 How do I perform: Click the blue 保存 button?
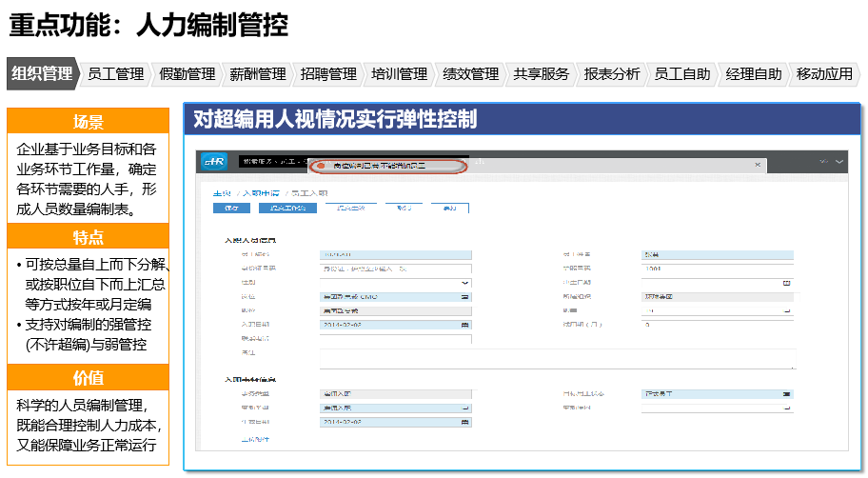tap(231, 209)
